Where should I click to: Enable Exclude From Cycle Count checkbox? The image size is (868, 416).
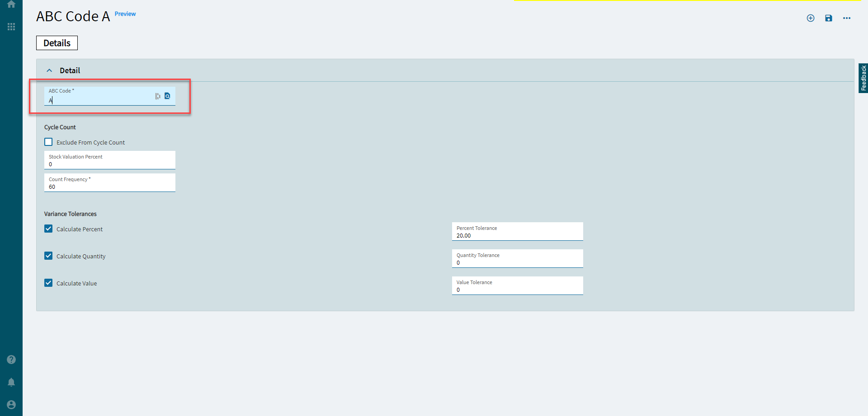(48, 142)
